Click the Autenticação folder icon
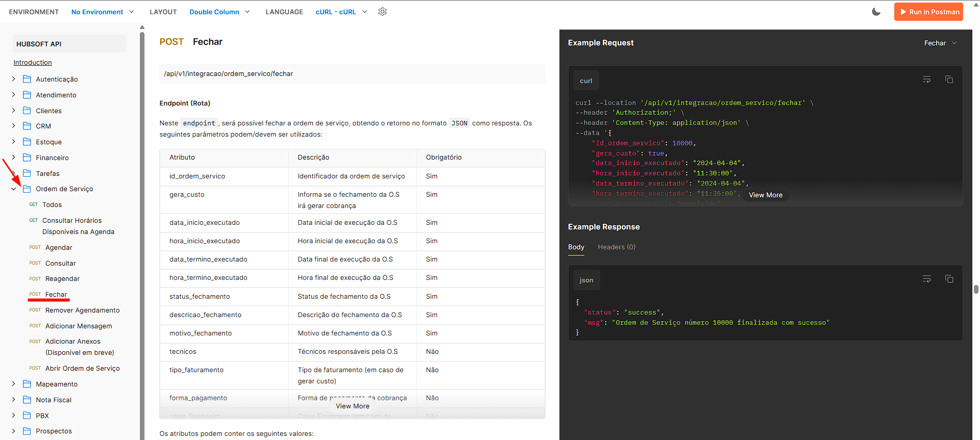 click(x=27, y=79)
